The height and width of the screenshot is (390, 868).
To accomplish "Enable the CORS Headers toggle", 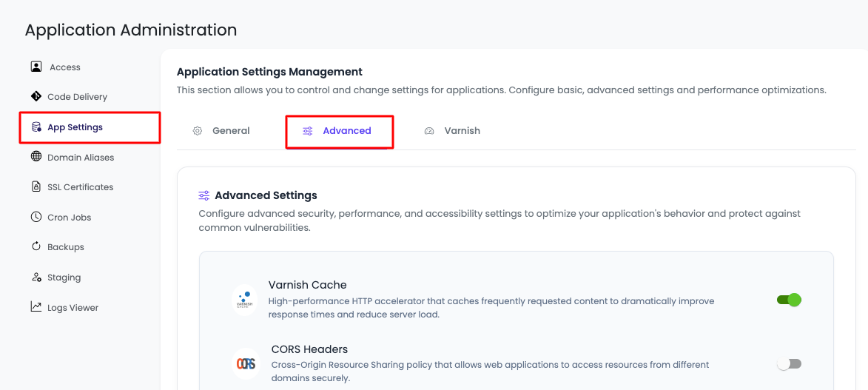I will 789,364.
